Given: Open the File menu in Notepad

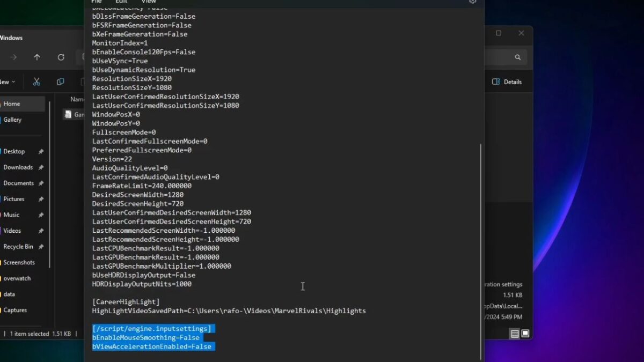Looking at the screenshot, I should (x=96, y=2).
